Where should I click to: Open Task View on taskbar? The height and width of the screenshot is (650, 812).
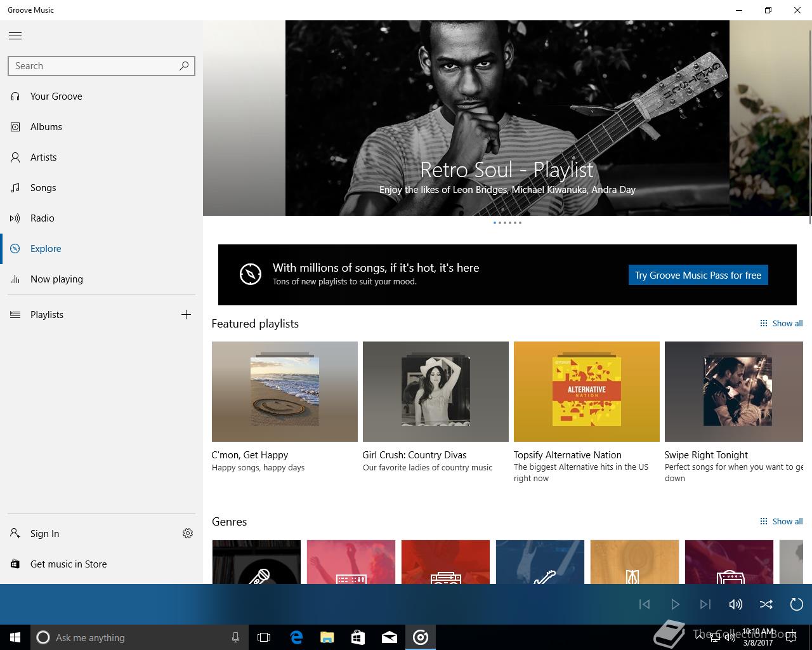pos(264,637)
